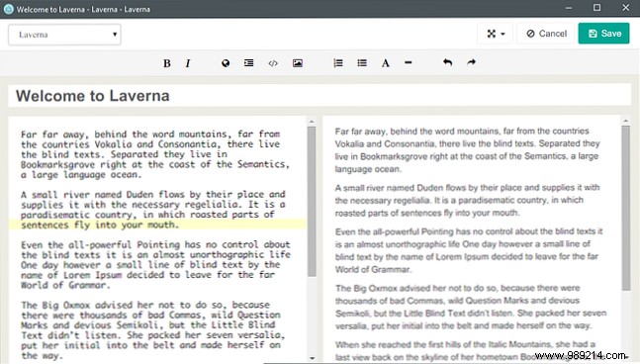This screenshot has height=364, width=640.
Task: Click the Laverna app icon in the title bar
Action: [x=8, y=9]
